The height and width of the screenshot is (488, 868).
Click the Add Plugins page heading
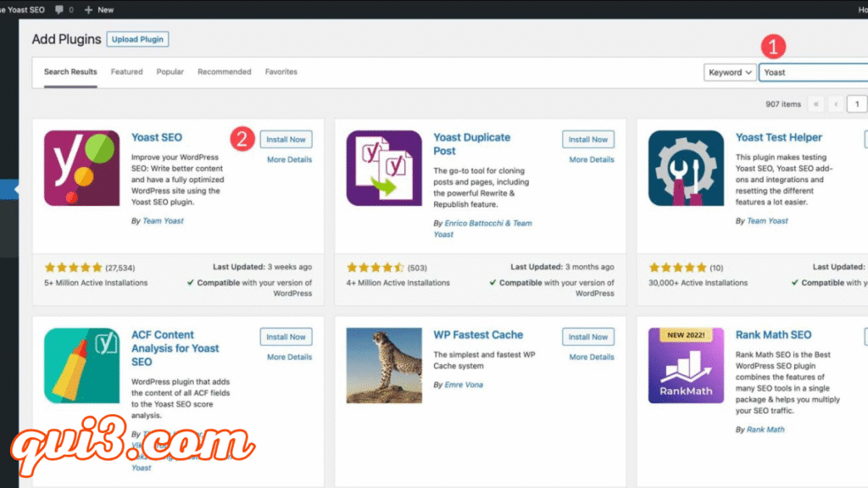tap(66, 39)
